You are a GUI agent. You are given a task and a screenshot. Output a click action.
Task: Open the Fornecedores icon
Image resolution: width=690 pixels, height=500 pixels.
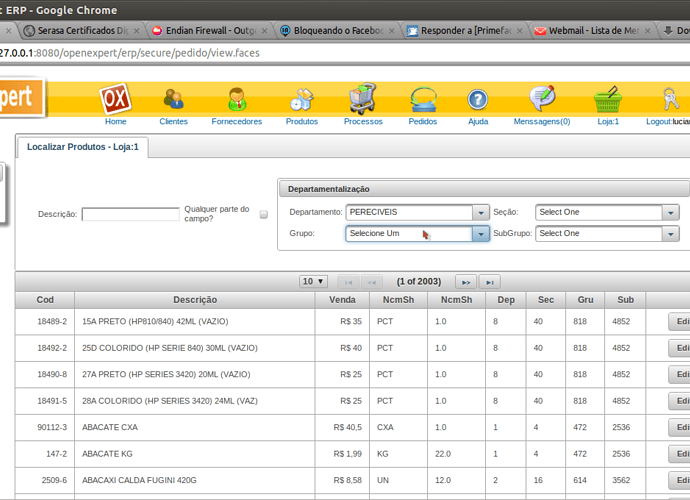(x=237, y=99)
